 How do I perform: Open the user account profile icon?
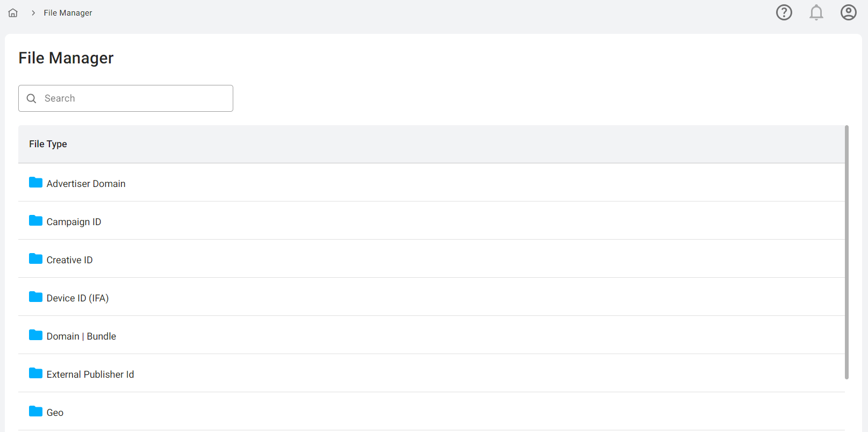pos(848,12)
